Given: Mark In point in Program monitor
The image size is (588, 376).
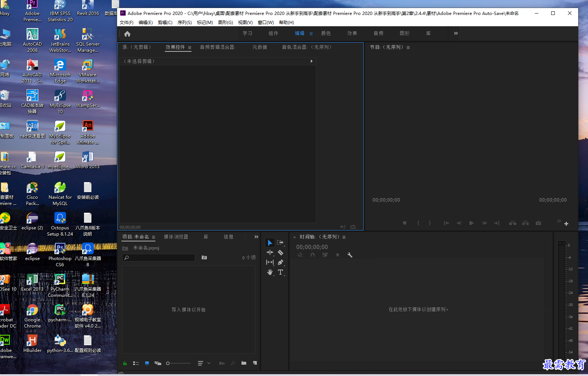Looking at the screenshot, I should click(x=418, y=223).
